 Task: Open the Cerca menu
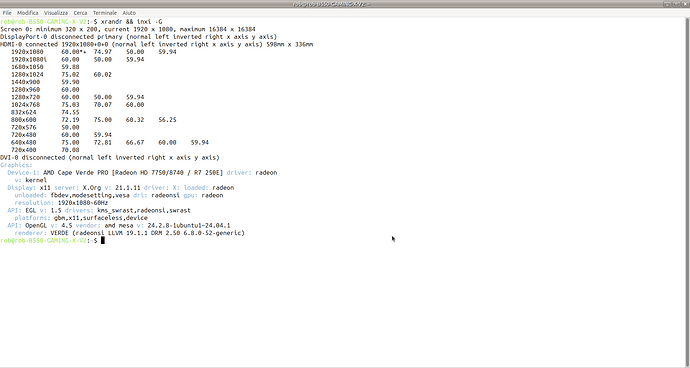80,13
